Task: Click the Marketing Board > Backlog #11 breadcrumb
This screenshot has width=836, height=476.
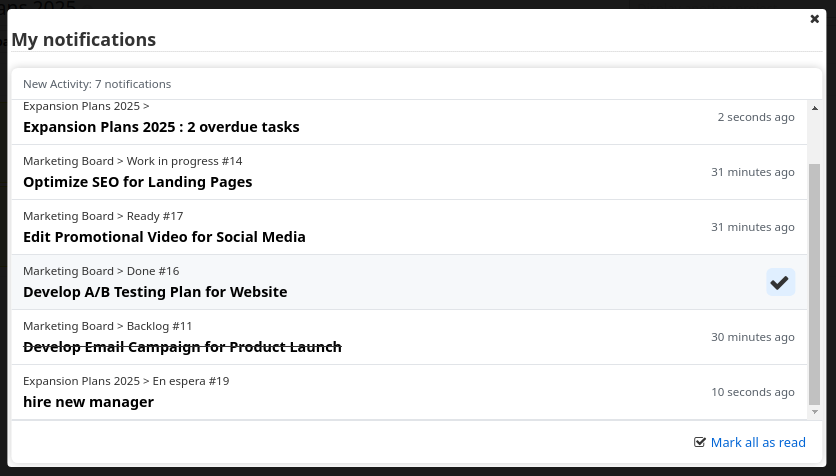Action: [107, 326]
